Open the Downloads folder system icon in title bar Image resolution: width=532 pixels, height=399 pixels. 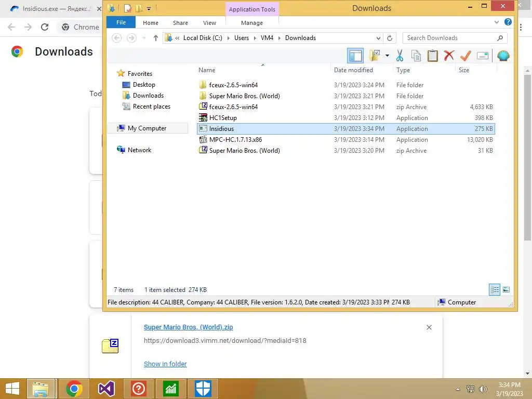click(111, 8)
